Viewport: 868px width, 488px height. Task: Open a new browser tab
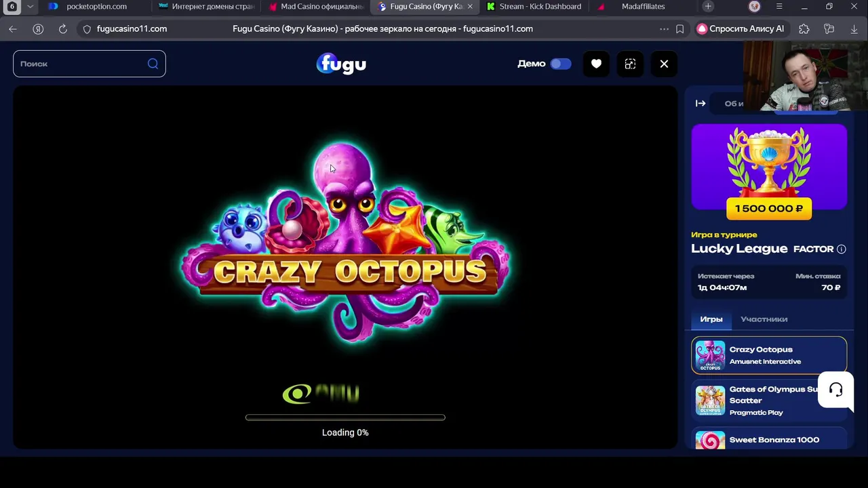tap(708, 7)
